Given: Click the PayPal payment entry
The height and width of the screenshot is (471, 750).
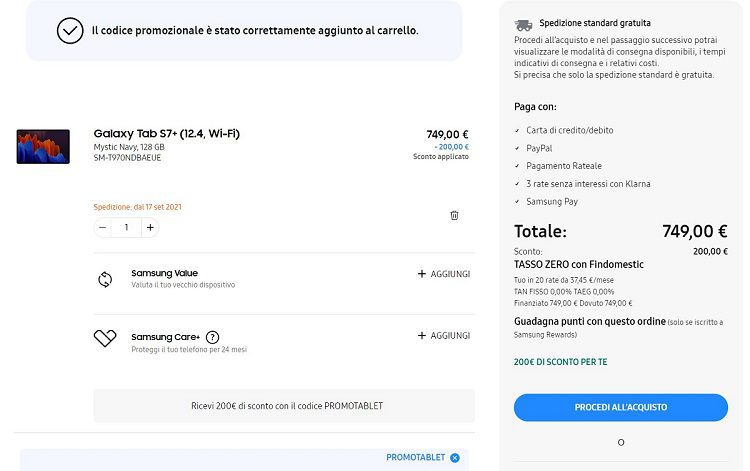Looking at the screenshot, I should click(x=539, y=148).
